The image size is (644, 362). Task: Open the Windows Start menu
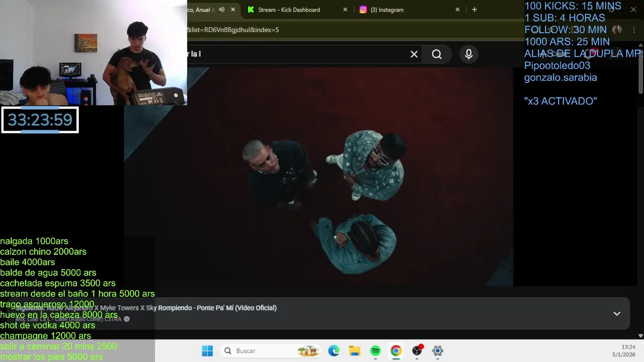point(207,351)
